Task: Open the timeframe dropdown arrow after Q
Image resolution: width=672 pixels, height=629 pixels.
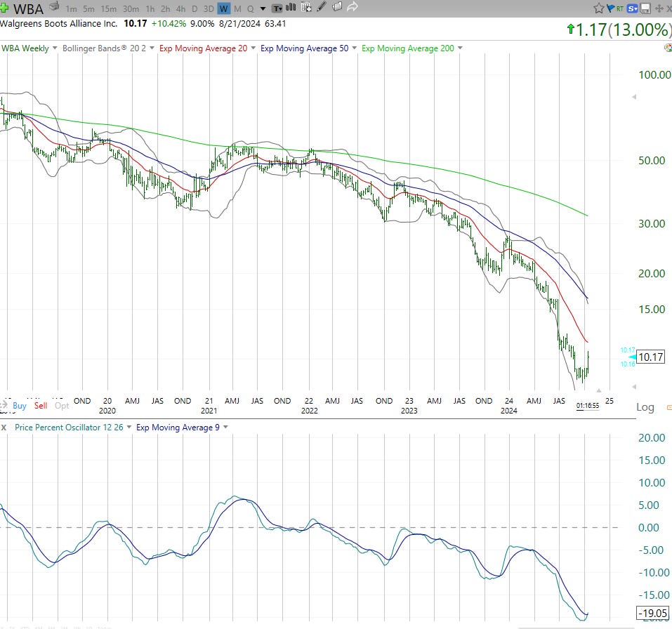Action: pos(263,8)
